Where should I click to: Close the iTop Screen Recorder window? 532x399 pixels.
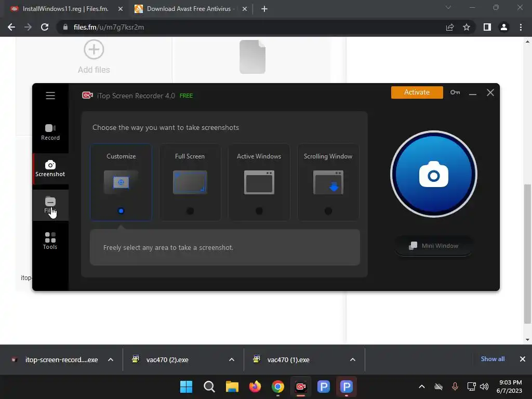click(x=490, y=92)
